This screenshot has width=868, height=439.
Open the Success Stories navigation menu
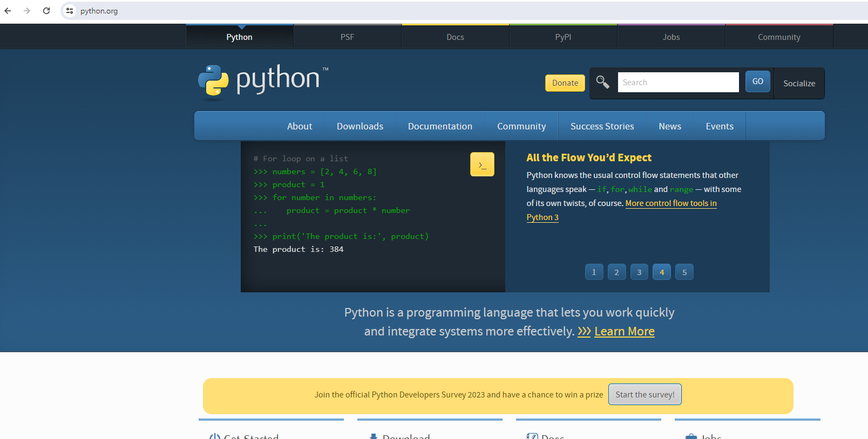coord(602,126)
